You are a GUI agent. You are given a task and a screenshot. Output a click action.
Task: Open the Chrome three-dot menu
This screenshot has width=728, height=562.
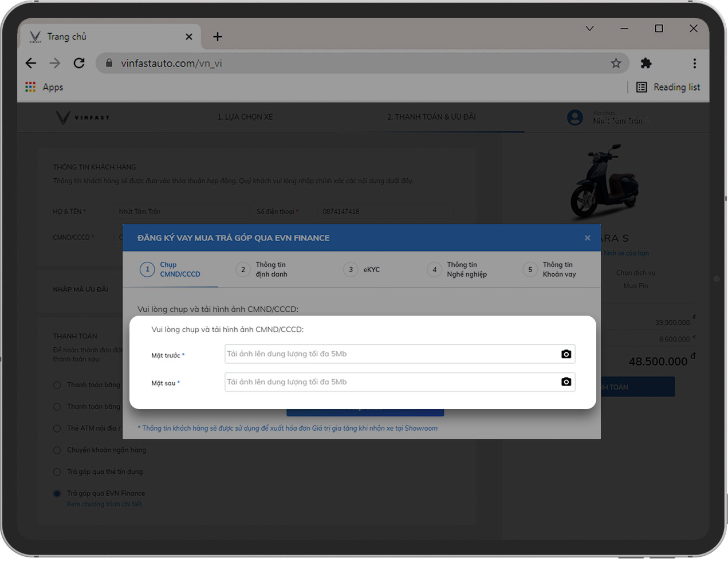coord(694,63)
